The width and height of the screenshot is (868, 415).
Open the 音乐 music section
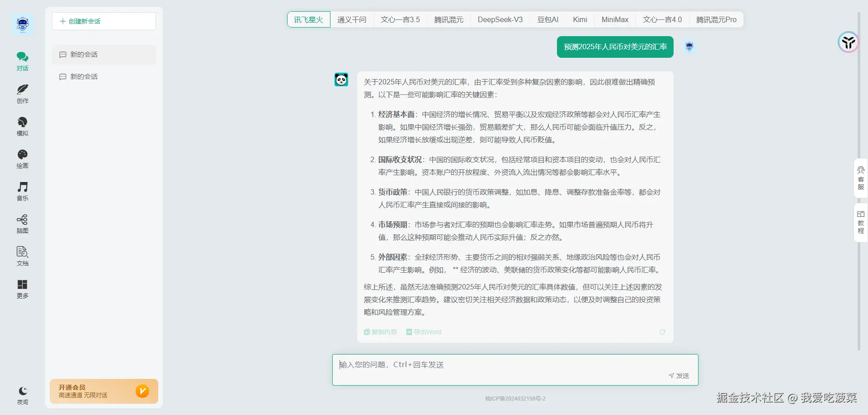23,191
